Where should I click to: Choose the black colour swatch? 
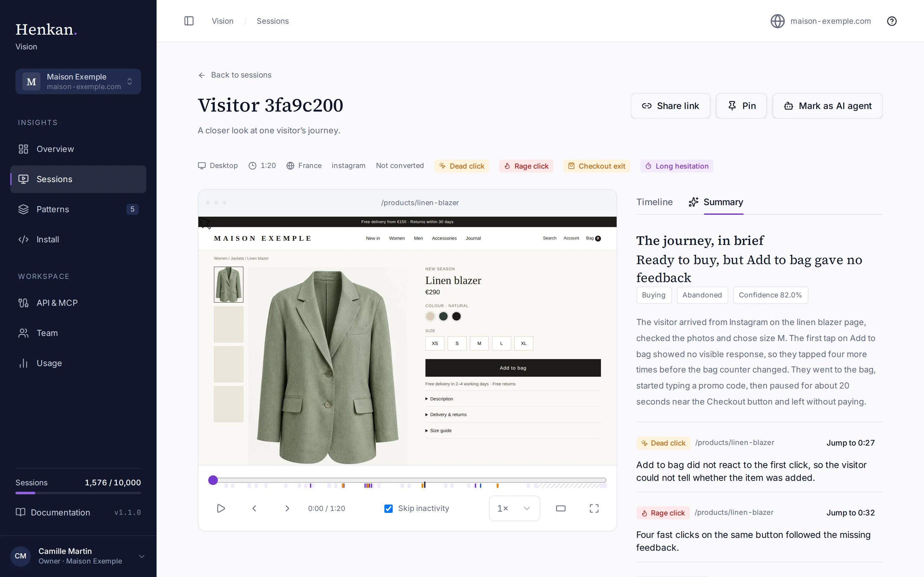[x=456, y=316]
